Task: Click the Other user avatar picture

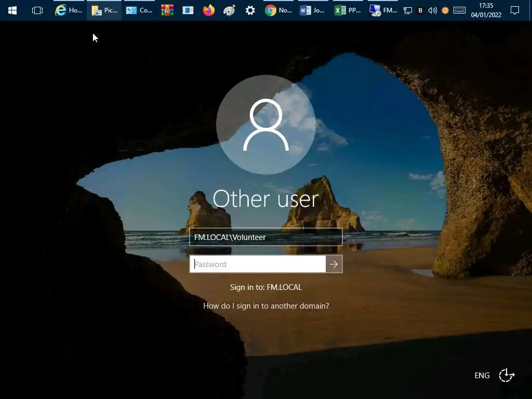Action: (266, 125)
